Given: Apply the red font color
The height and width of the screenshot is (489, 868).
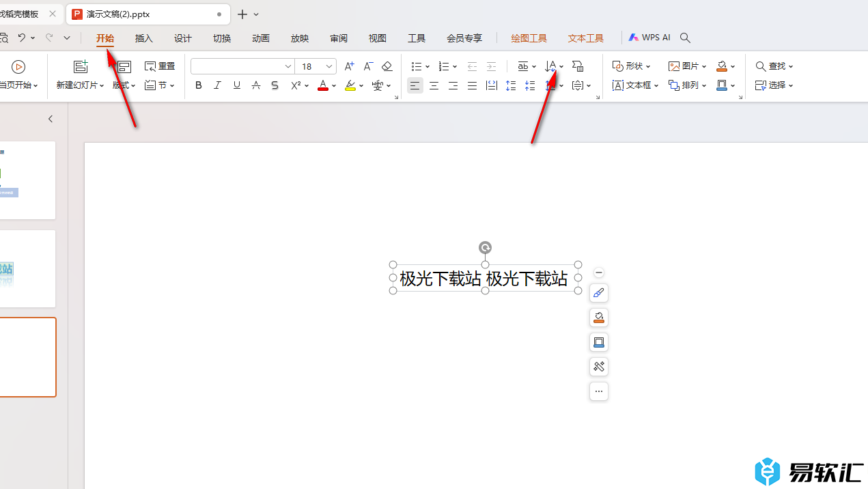Looking at the screenshot, I should (x=323, y=85).
